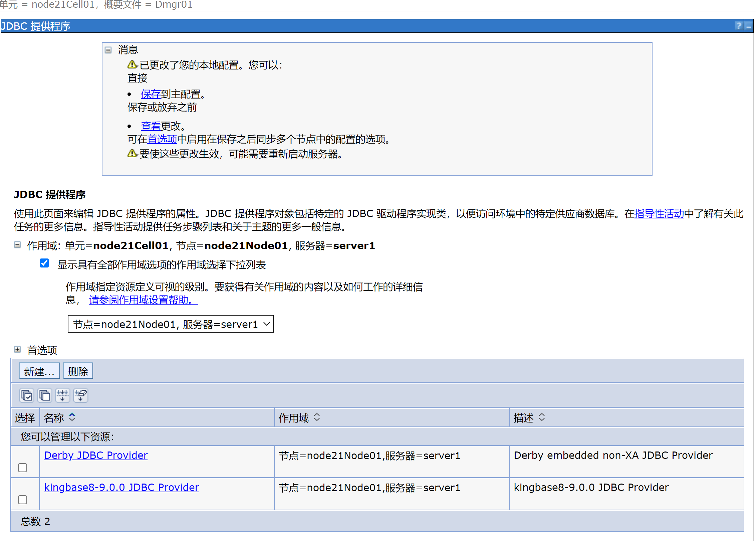
Task: Click the deselect all items icon
Action: coord(44,395)
